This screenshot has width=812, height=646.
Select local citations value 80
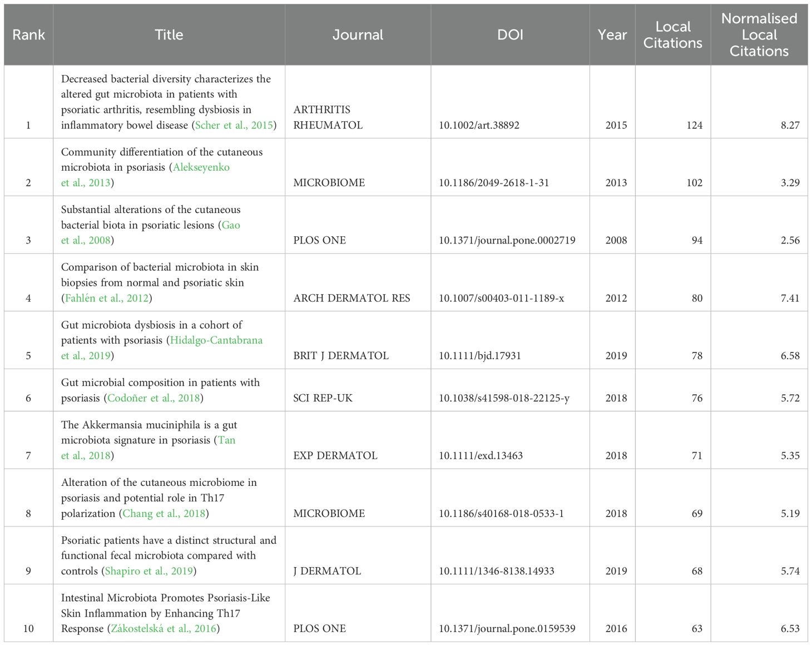click(697, 299)
